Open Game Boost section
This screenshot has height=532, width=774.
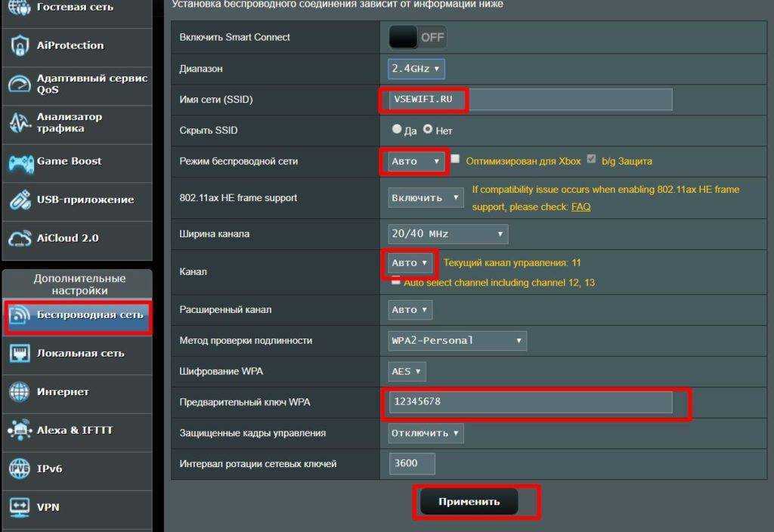click(77, 163)
